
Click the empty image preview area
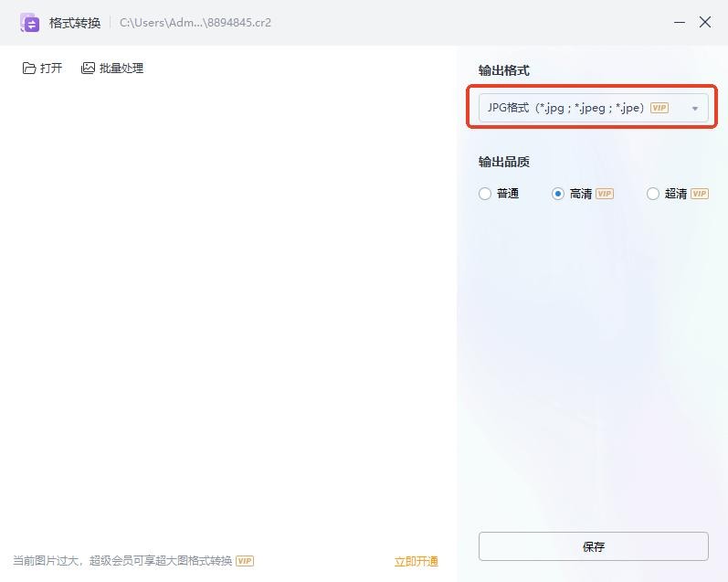pyautogui.click(x=228, y=302)
